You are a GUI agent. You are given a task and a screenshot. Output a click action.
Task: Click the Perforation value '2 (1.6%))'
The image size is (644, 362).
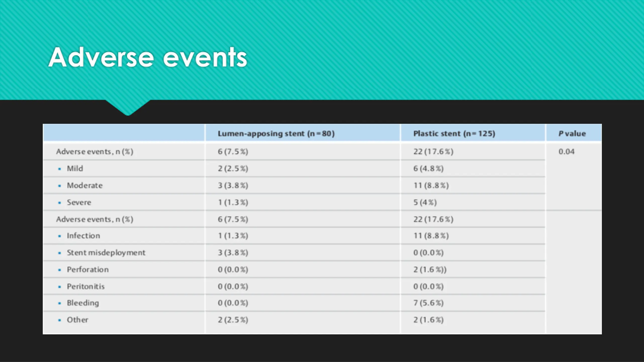click(x=430, y=269)
